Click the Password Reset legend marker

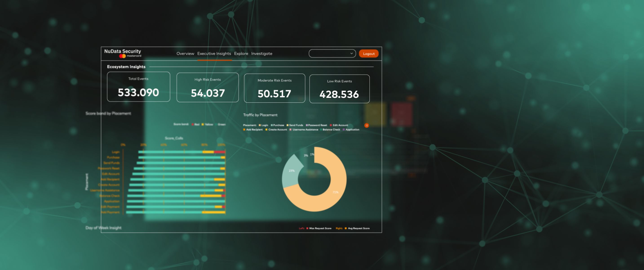(307, 125)
